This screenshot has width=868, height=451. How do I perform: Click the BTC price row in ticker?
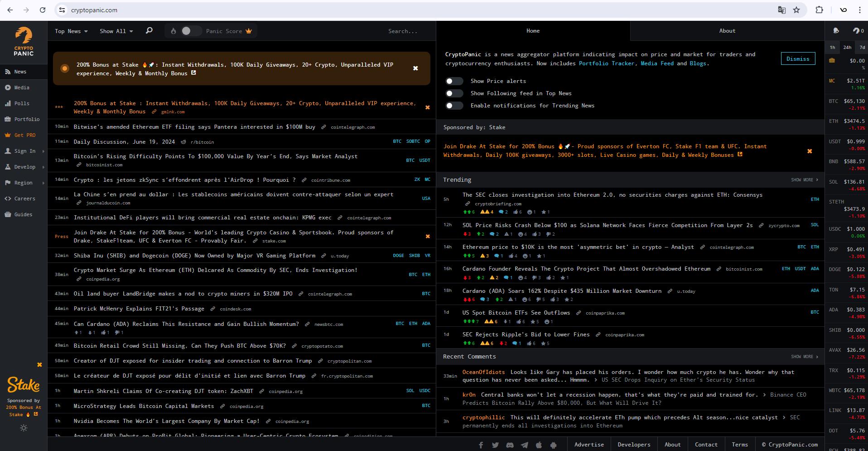point(847,104)
